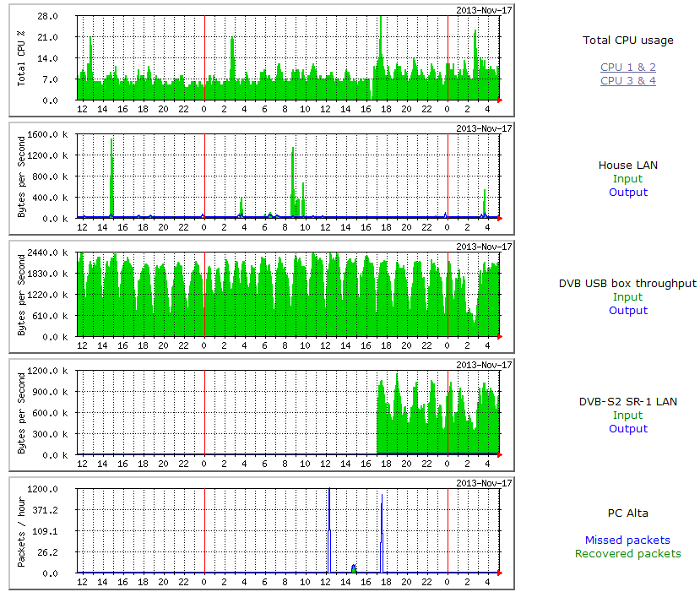Click the 'Total CPU %' axis label
The image size is (700, 592).
(x=21, y=58)
